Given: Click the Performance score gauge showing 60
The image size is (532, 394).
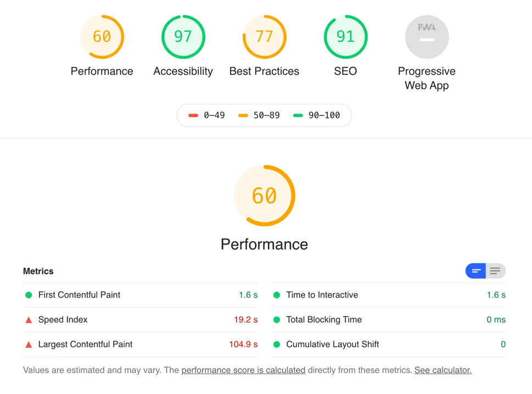Looking at the screenshot, I should click(x=102, y=37).
